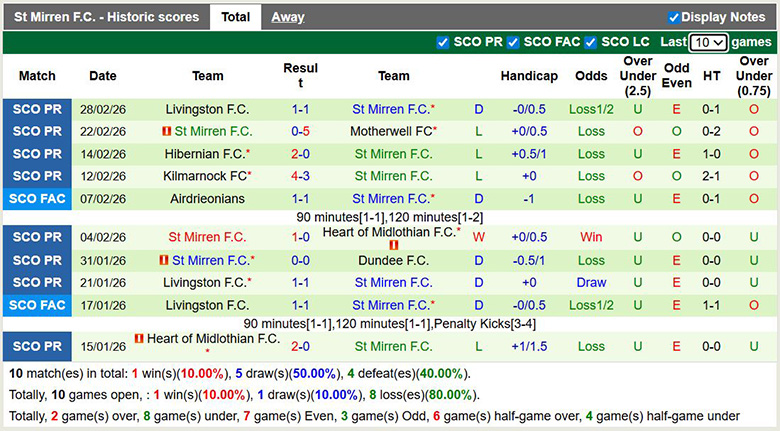Click red card icon in Motherwell match row
Screen dimensions: 780x431
[x=165, y=131]
